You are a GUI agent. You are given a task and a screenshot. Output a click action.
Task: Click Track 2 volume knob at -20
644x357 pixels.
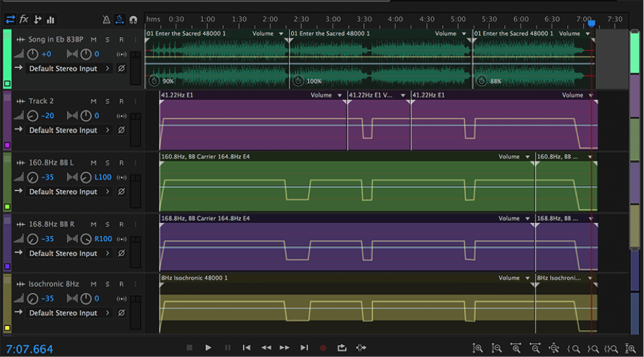pos(32,116)
